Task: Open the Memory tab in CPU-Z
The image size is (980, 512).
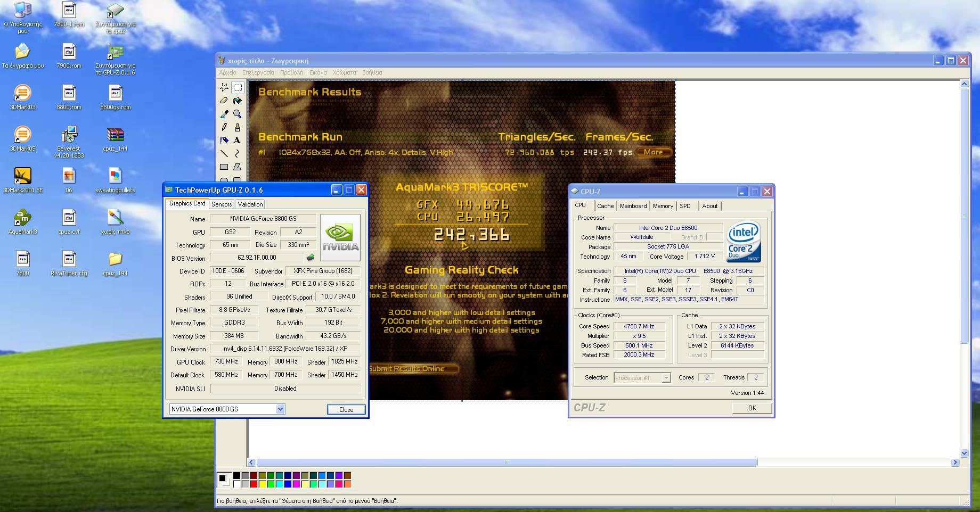Action: coord(663,206)
